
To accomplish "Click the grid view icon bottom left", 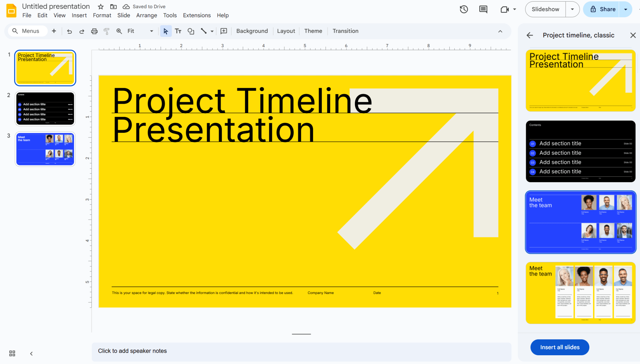I will pyautogui.click(x=12, y=353).
